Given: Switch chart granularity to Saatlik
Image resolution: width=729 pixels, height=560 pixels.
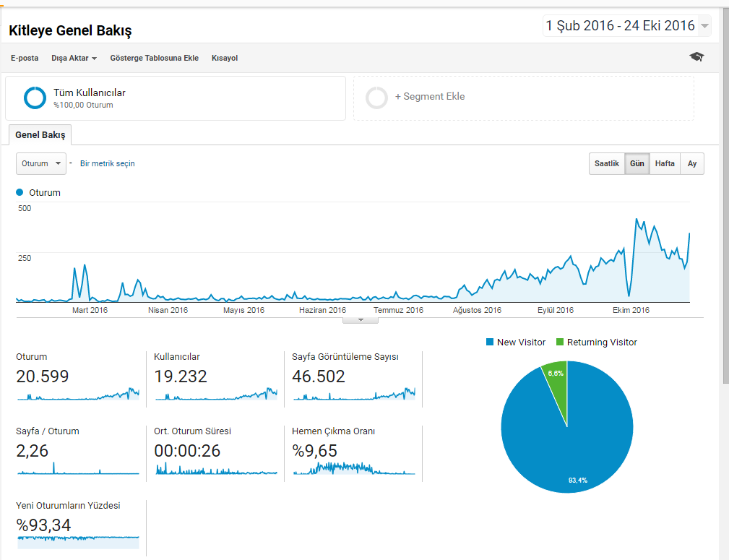Looking at the screenshot, I should coord(607,164).
